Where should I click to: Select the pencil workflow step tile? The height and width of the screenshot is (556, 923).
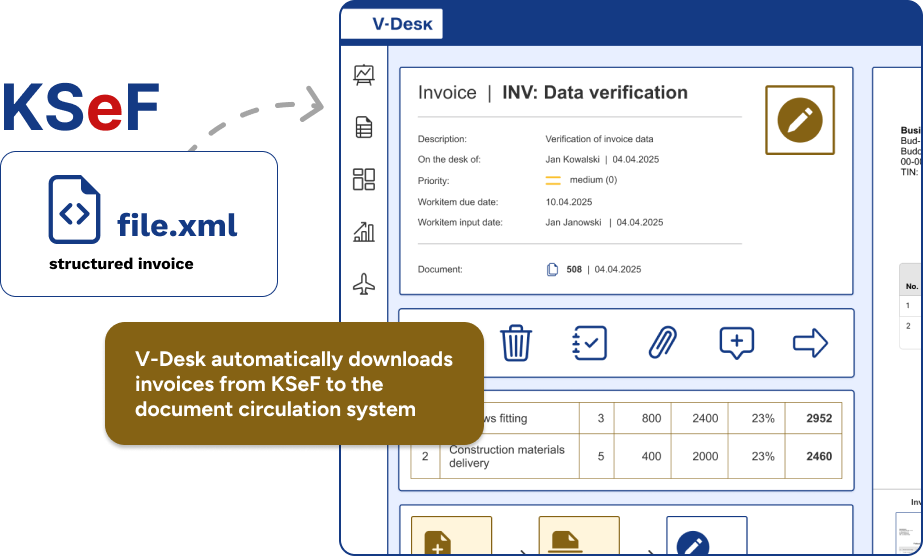click(706, 535)
